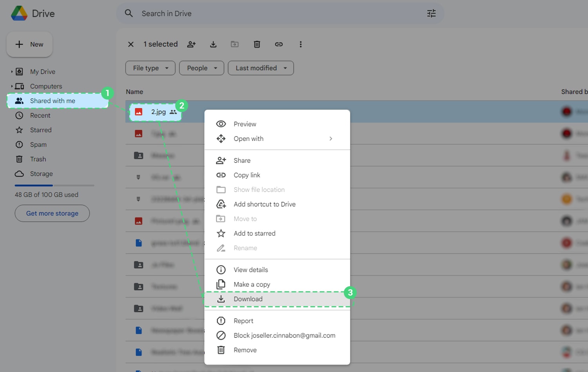588x372 pixels.
Task: Click the Storage cloud icon in the sidebar
Action: point(19,174)
